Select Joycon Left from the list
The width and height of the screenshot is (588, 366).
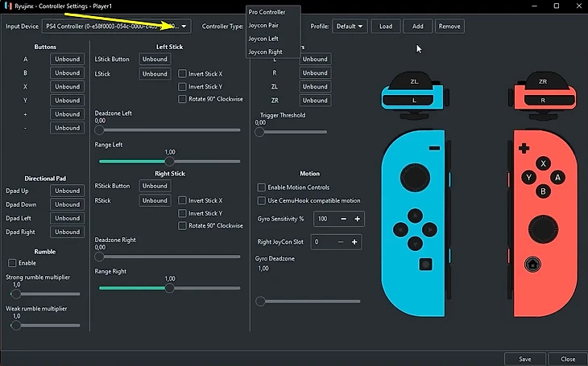pos(265,38)
